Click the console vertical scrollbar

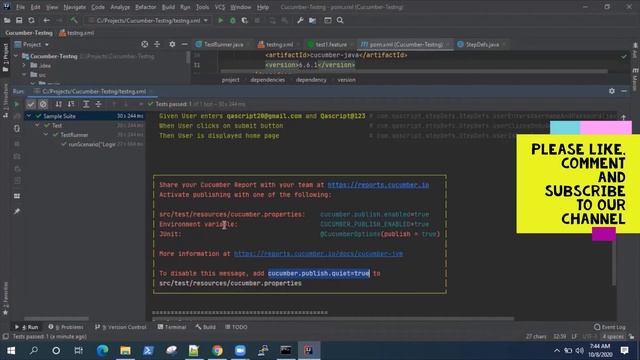(614, 261)
